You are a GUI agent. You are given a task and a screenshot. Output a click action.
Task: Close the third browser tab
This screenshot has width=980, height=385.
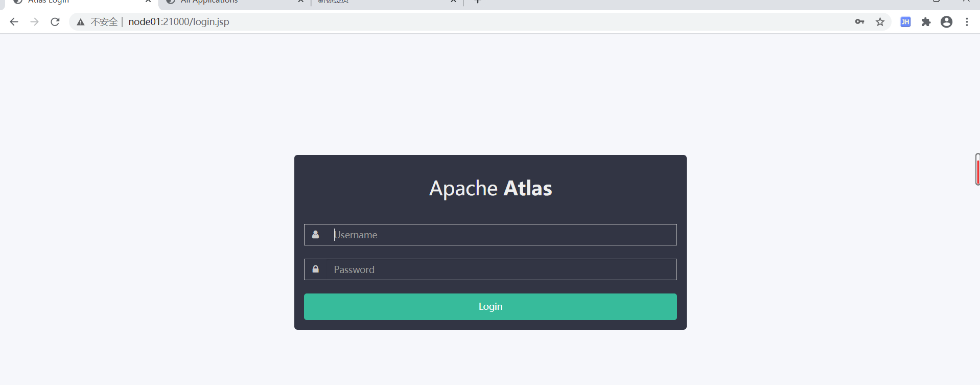coord(453,2)
